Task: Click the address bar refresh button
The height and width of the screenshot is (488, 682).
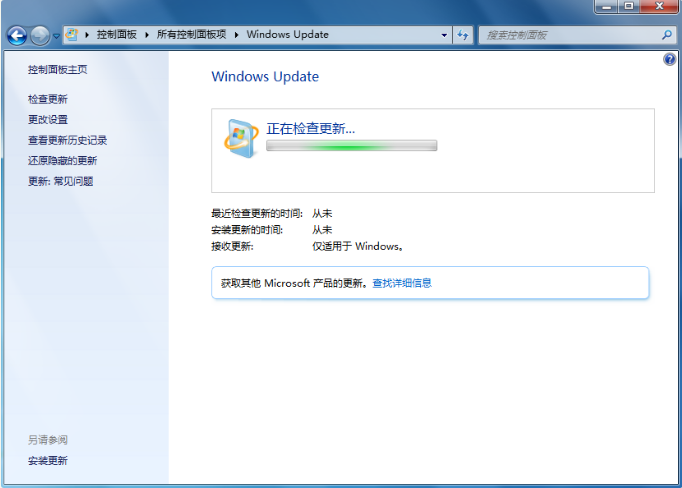Action: (x=463, y=35)
